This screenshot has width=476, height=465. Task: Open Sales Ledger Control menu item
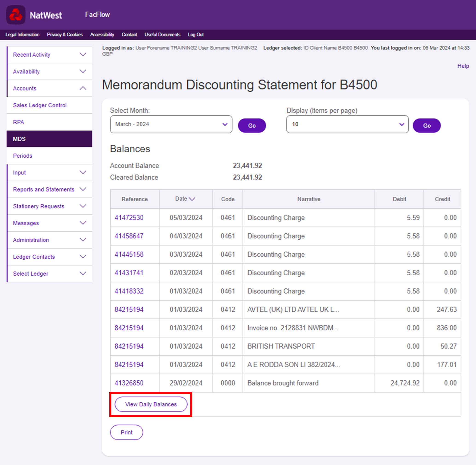(x=40, y=105)
